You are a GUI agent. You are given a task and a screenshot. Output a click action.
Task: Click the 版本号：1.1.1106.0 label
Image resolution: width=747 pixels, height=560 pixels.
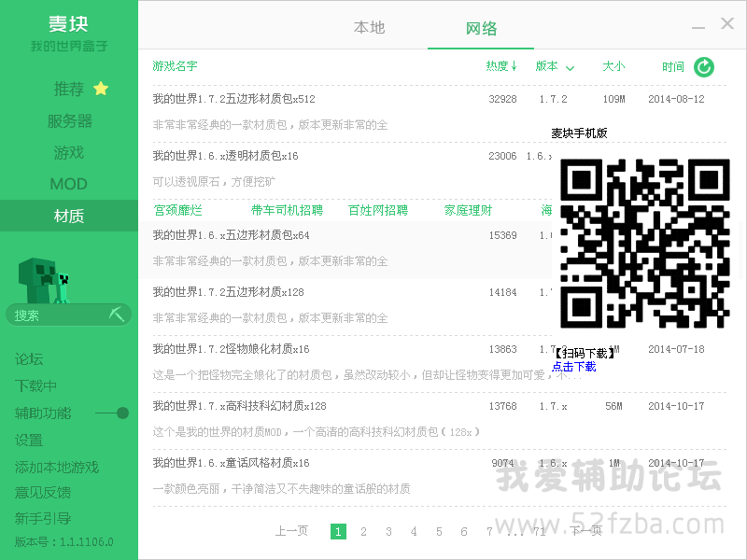tap(63, 541)
